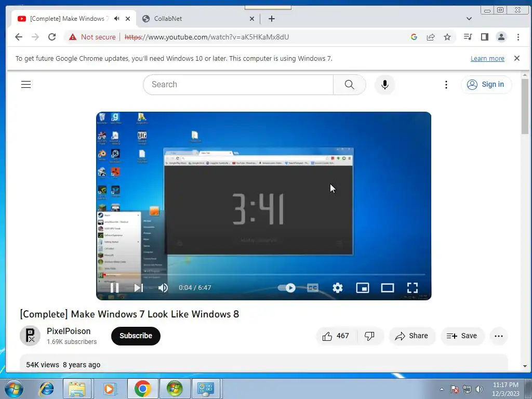
Task: Open YouTube settings three-dot menu
Action: (x=446, y=85)
